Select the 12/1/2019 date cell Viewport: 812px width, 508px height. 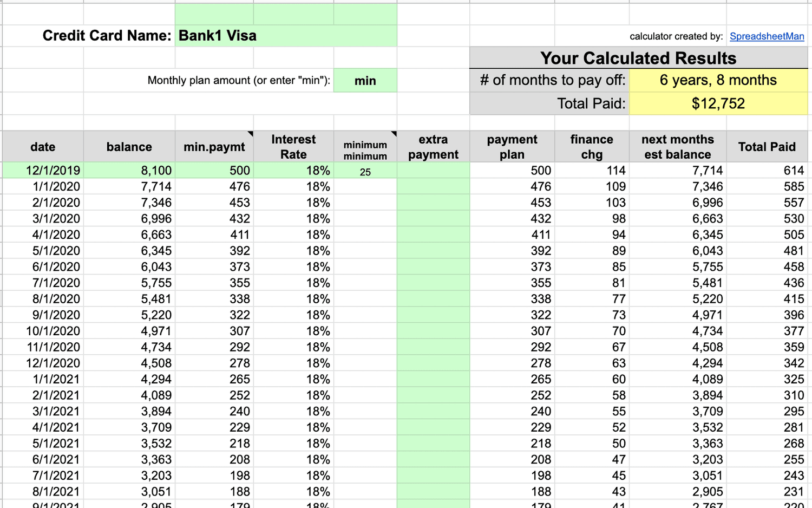pos(43,171)
